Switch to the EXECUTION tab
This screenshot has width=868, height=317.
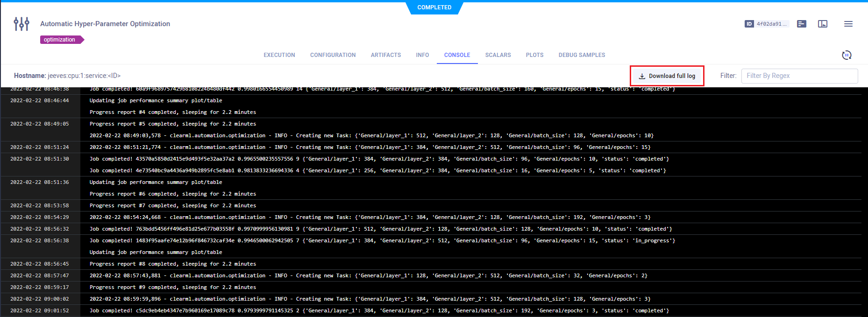279,55
